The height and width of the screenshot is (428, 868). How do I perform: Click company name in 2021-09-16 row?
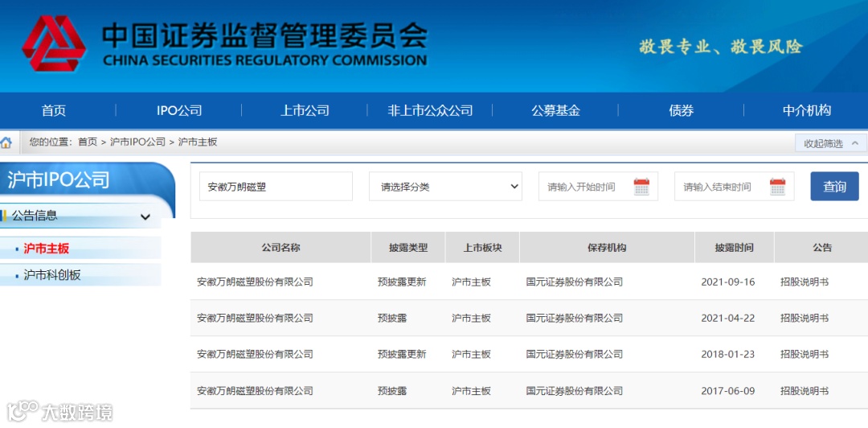coord(255,282)
